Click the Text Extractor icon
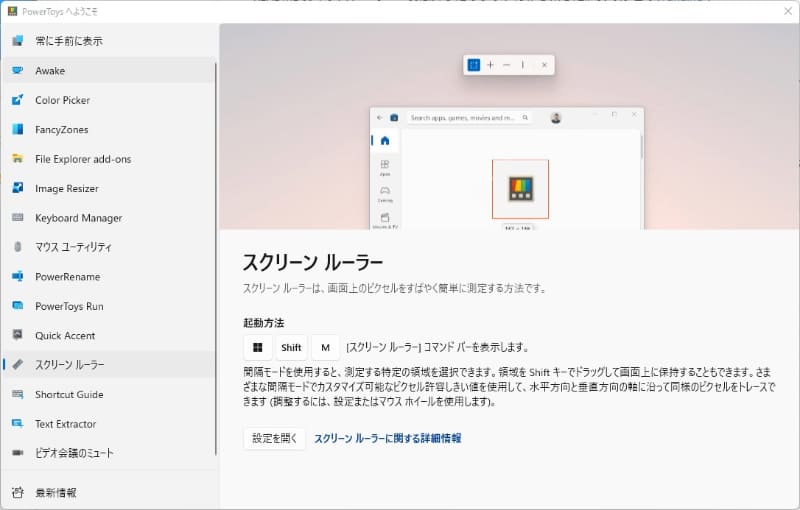 coord(17,424)
